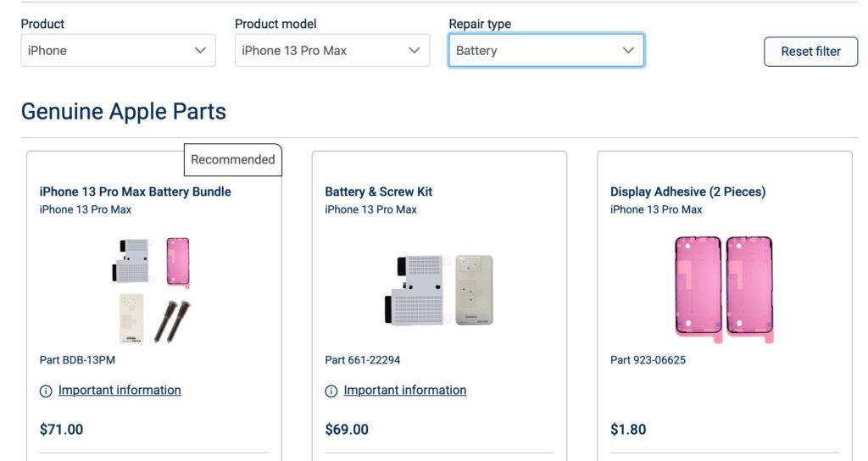Click the Display Adhesive product image

724,290
